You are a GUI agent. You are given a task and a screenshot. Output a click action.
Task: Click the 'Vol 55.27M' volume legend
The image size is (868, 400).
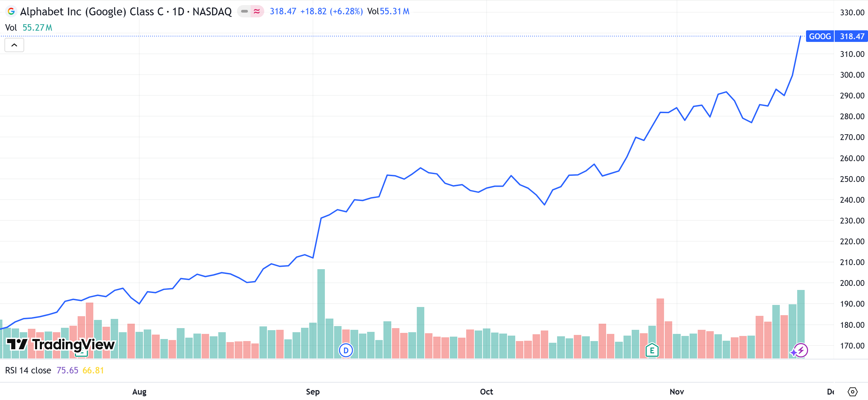[x=28, y=28]
